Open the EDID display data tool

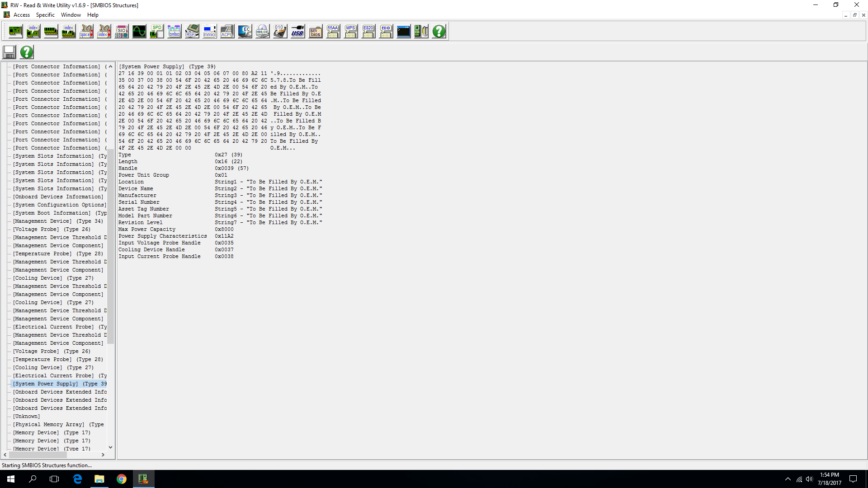pyautogui.click(x=386, y=31)
